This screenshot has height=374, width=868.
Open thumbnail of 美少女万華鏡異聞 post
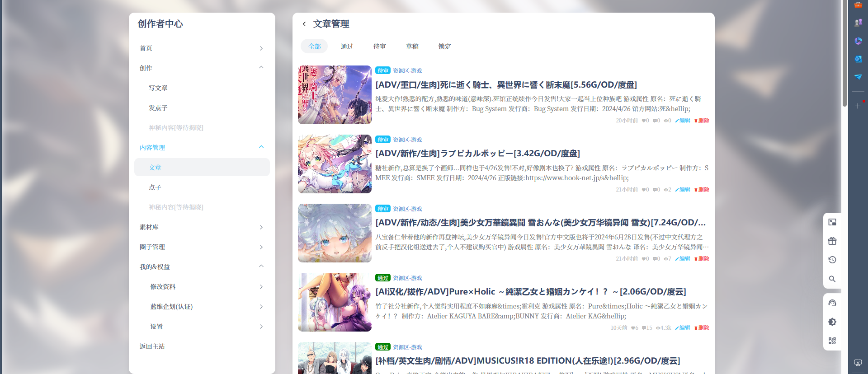tap(335, 233)
